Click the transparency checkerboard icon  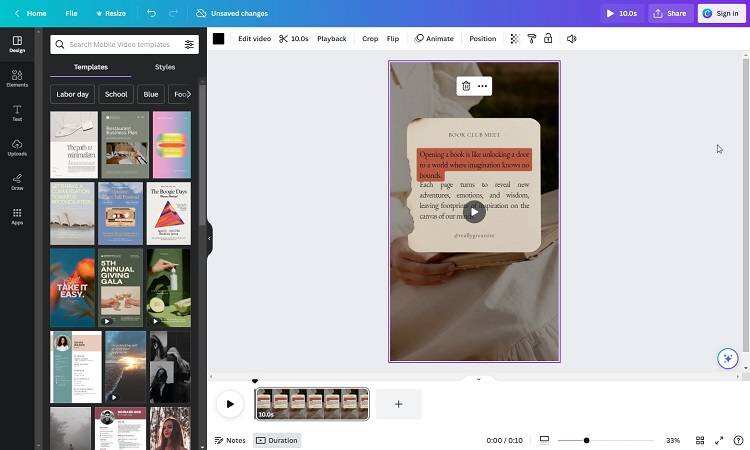514,39
